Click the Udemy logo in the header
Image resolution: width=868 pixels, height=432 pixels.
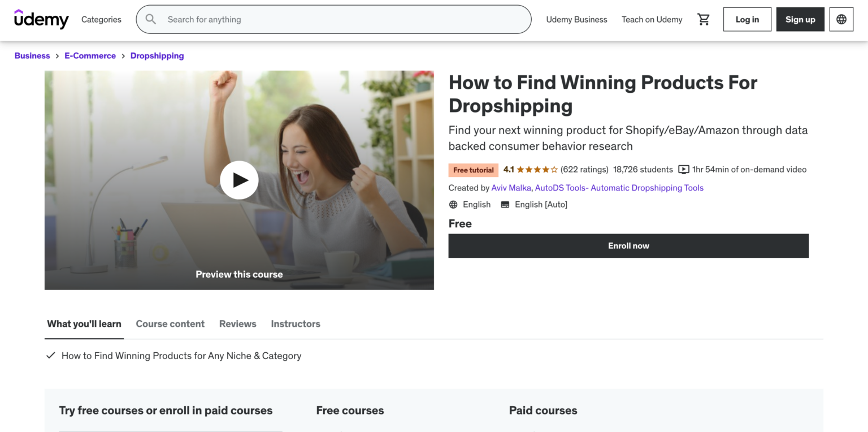[41, 19]
